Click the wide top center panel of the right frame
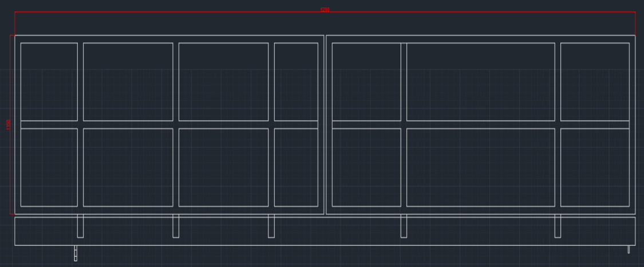The width and height of the screenshot is (644, 267). (481, 81)
